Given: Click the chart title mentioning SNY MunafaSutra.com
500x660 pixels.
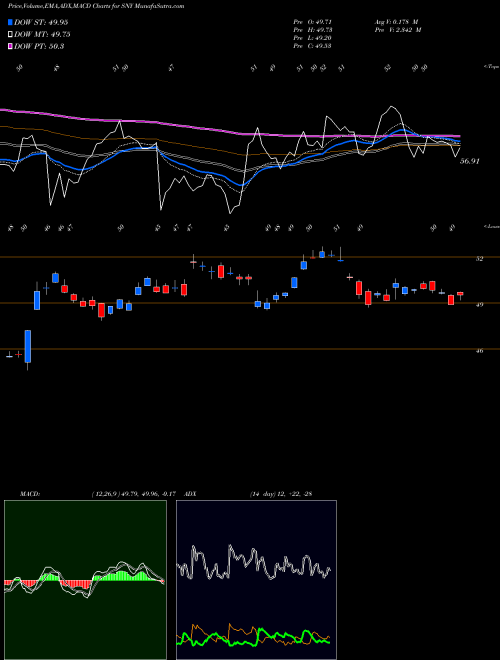Looking at the screenshot, I should click(96, 6).
